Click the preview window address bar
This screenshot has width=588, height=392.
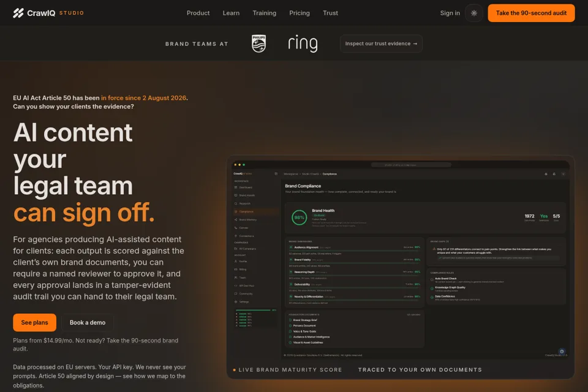pos(411,165)
